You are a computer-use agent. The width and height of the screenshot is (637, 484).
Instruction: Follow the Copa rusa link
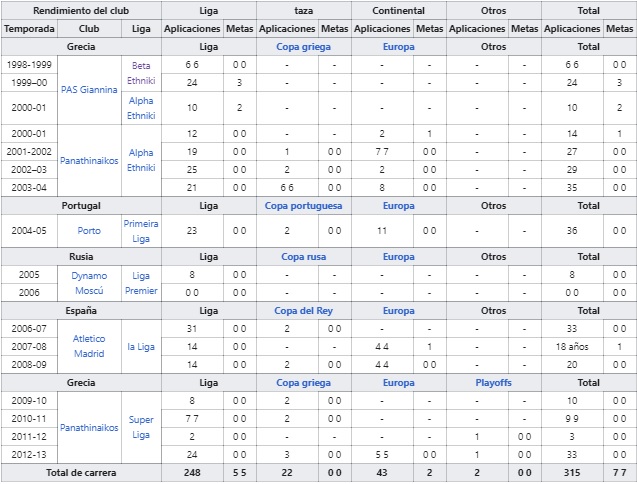coord(303,257)
